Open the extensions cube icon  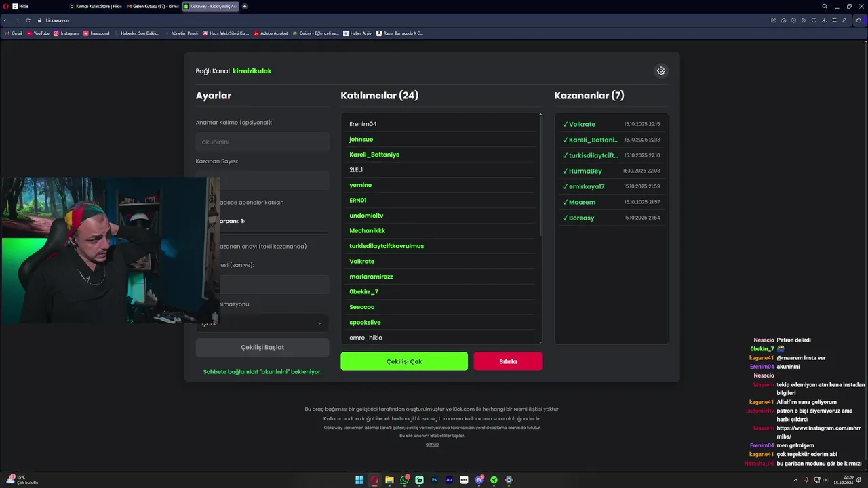pyautogui.click(x=859, y=20)
